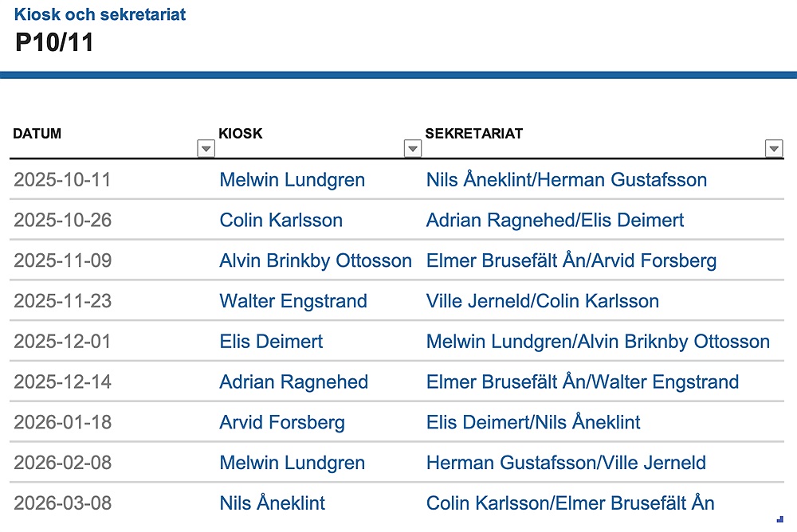This screenshot has width=797, height=532.
Task: Click the P10/11 page title
Action: [x=54, y=43]
